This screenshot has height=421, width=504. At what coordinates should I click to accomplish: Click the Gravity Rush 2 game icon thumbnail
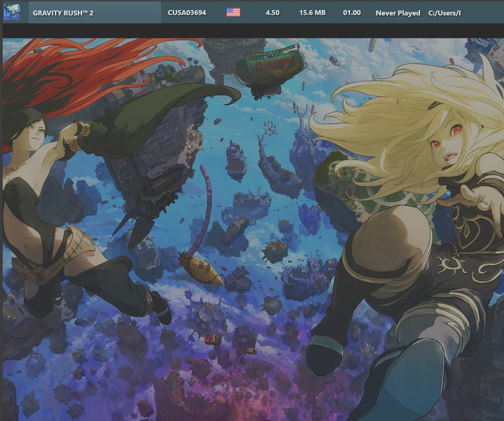click(12, 12)
